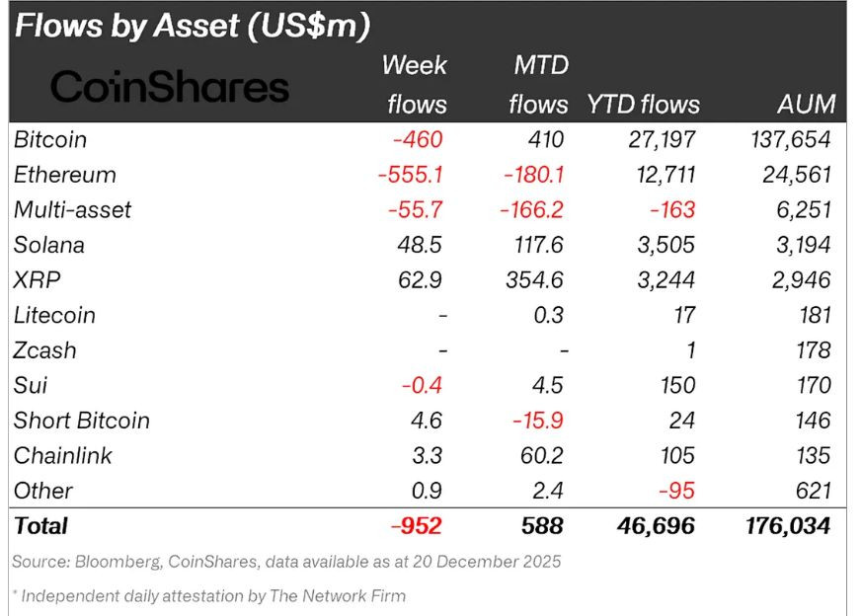Click Sui week flows value -0.4
862x616 pixels.
(x=423, y=385)
